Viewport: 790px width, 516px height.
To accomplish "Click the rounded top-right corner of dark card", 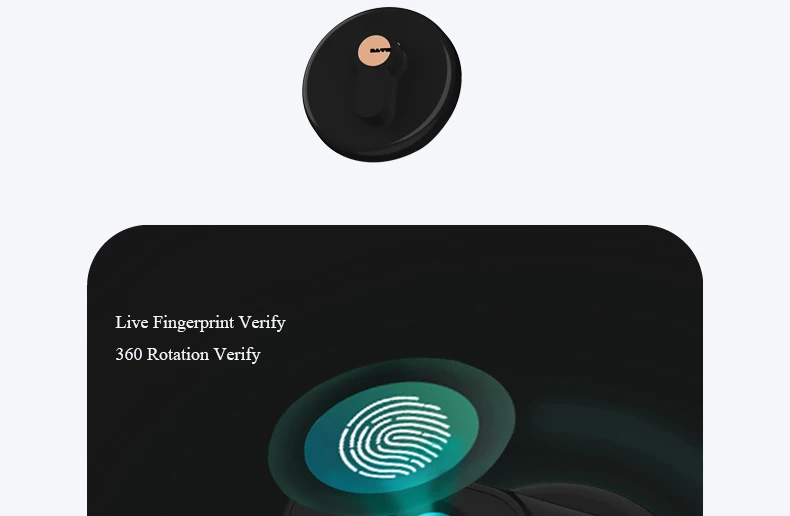I will point(681,247).
